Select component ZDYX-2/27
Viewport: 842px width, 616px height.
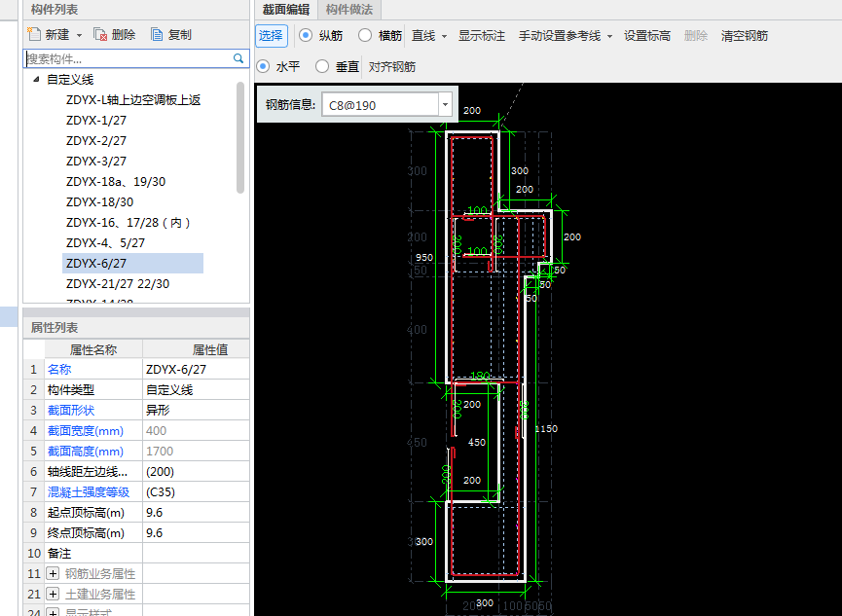pos(96,141)
